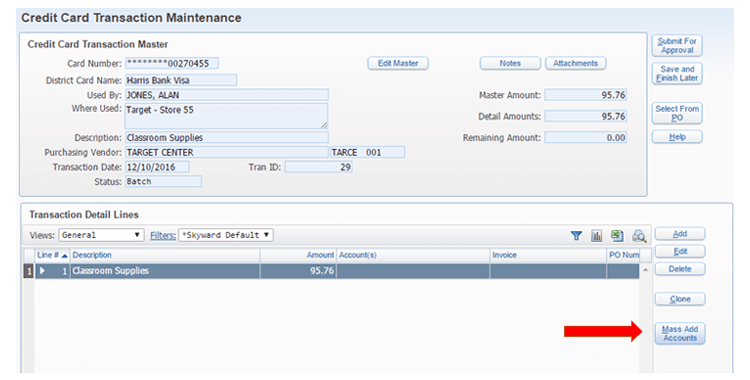Screen dimensions: 750x380
Task: Click Mass Add Accounts button
Action: [680, 334]
